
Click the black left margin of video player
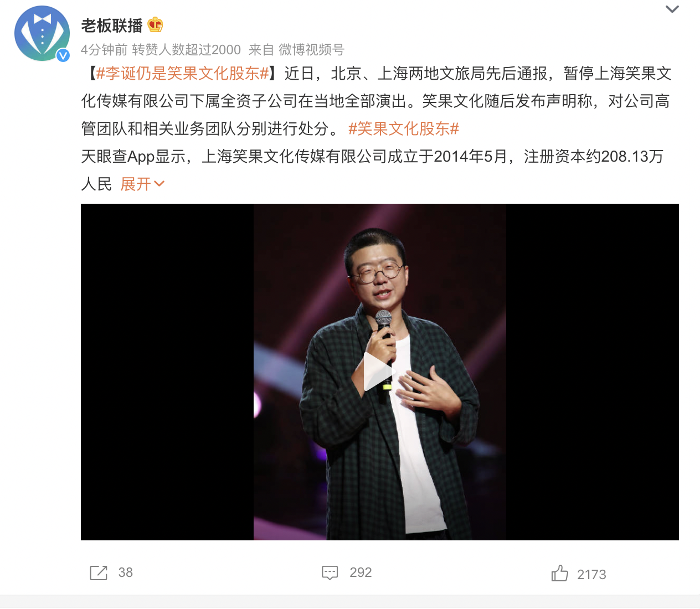(x=167, y=372)
